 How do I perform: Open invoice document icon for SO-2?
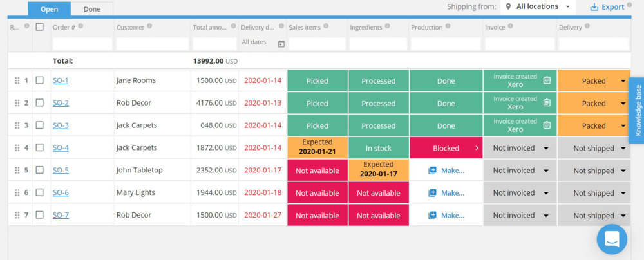(x=547, y=103)
